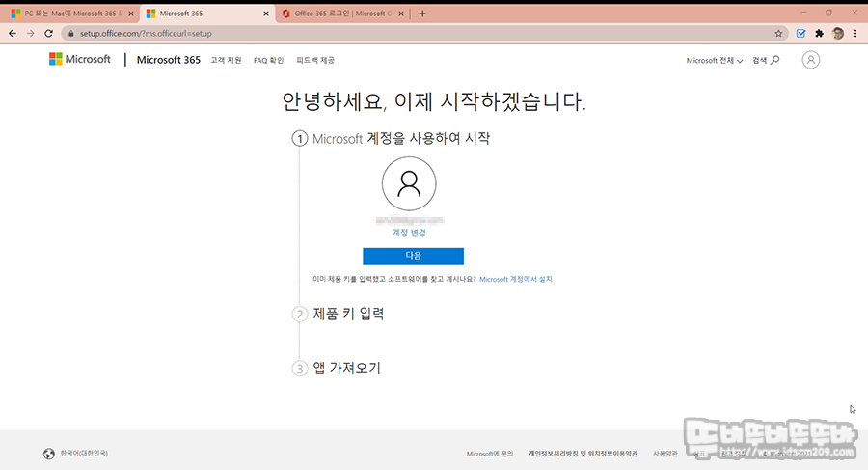The width and height of the screenshot is (868, 470).
Task: Go back to the previous page
Action: click(13, 33)
